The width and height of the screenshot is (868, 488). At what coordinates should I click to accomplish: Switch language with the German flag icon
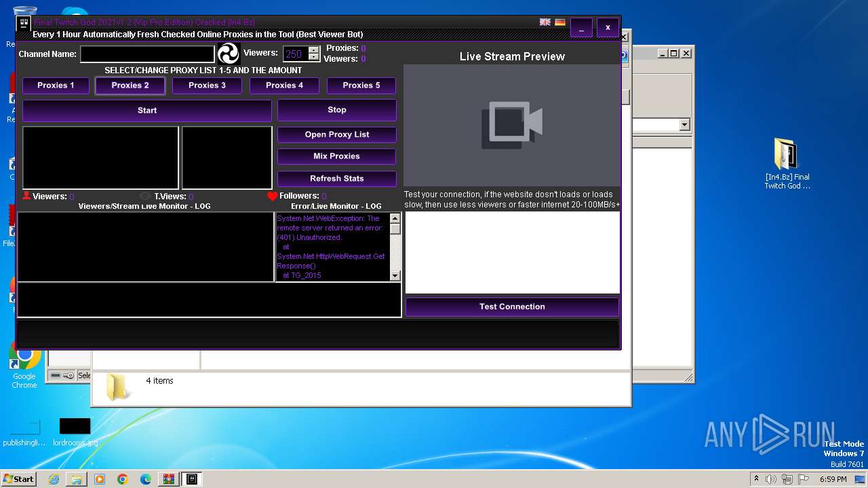point(560,22)
